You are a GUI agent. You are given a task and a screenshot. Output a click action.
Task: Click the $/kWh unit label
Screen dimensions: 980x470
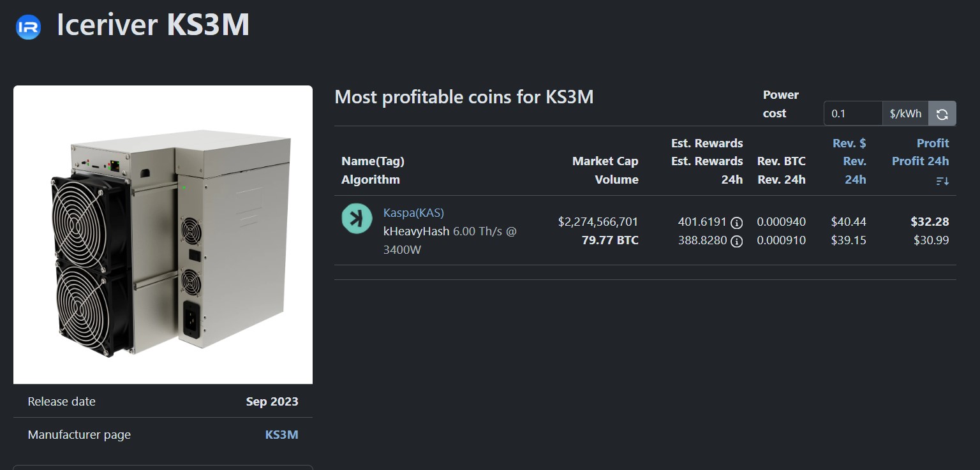pos(905,114)
